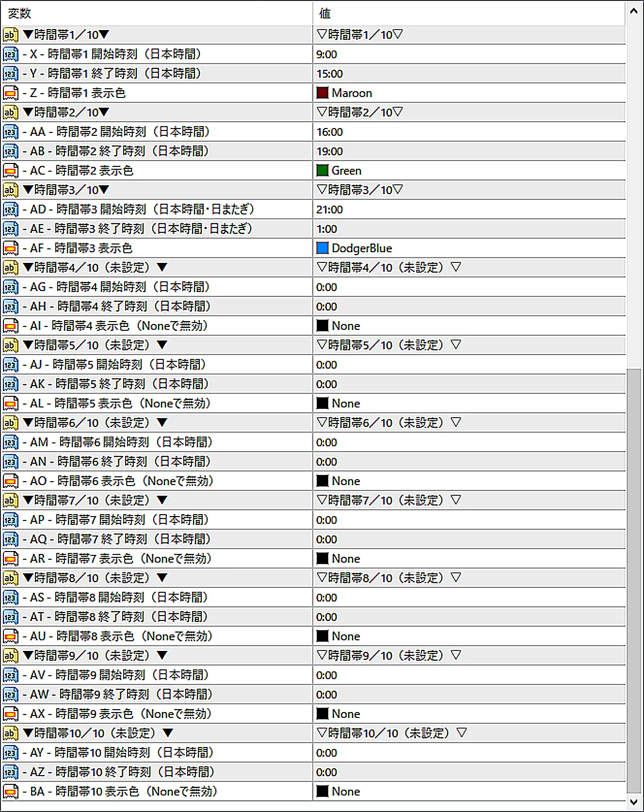Click the string icon beside ▼時間帯4/10(未設定)▼
The height and width of the screenshot is (812, 644).
[x=11, y=268]
